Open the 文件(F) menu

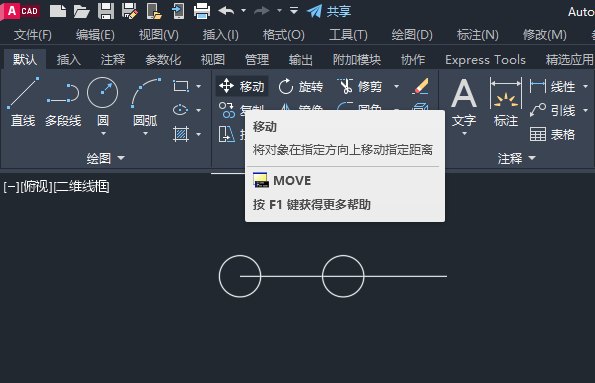point(33,35)
